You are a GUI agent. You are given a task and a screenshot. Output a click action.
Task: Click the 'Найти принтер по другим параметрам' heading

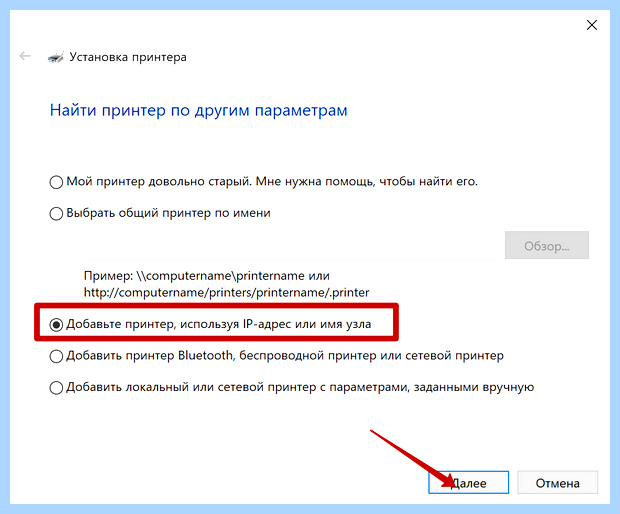(x=198, y=110)
